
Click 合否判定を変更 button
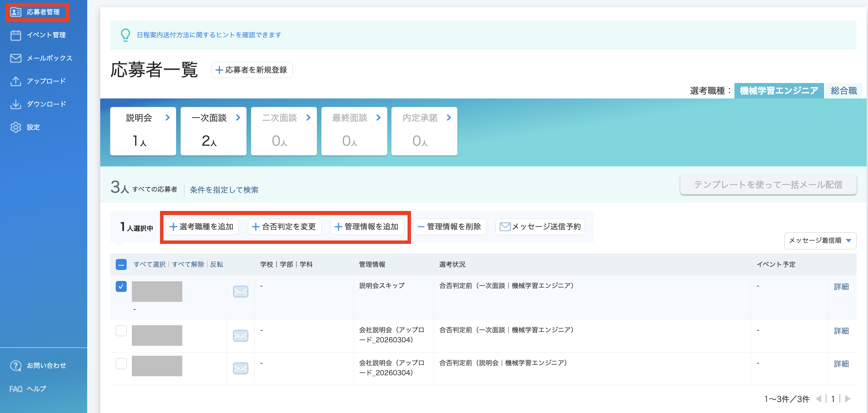point(284,227)
